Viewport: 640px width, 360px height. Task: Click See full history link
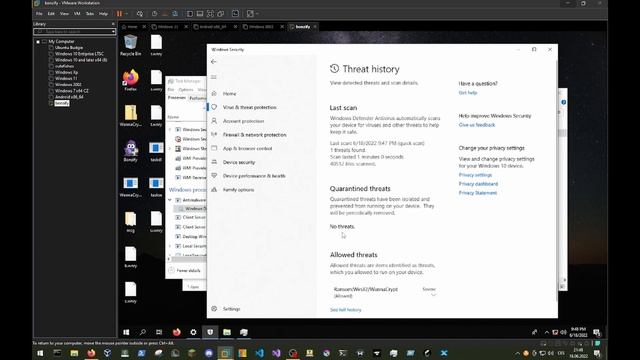click(345, 310)
